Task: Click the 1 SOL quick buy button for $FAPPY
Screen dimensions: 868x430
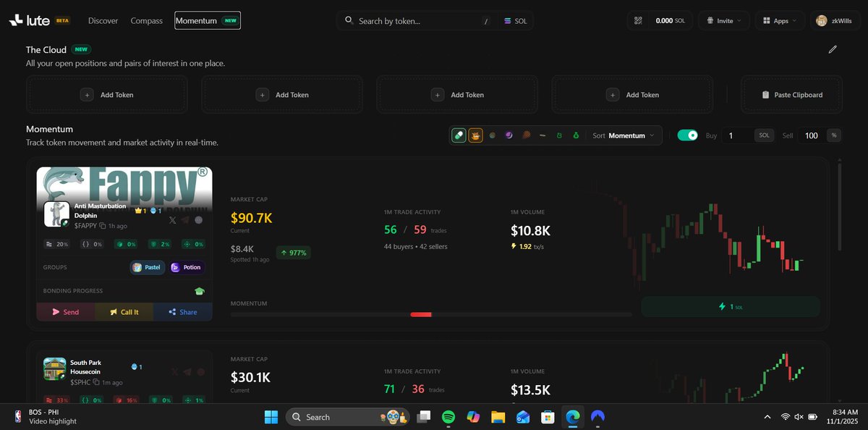Action: pos(731,306)
